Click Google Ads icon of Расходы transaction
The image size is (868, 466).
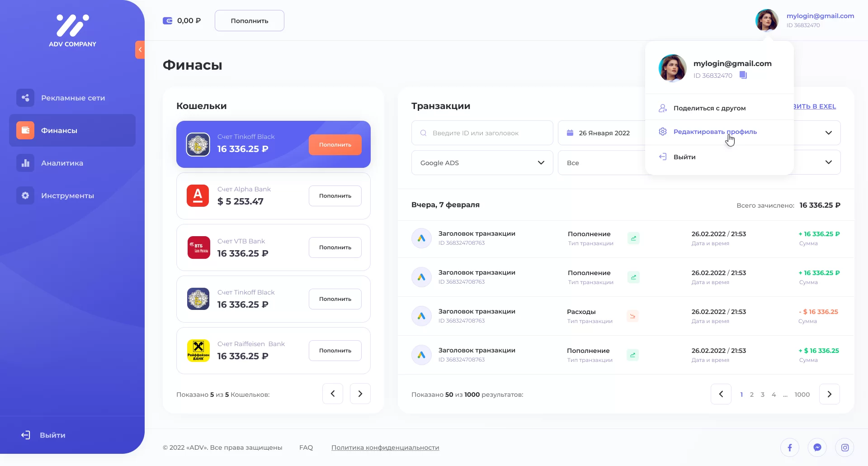[x=421, y=316]
